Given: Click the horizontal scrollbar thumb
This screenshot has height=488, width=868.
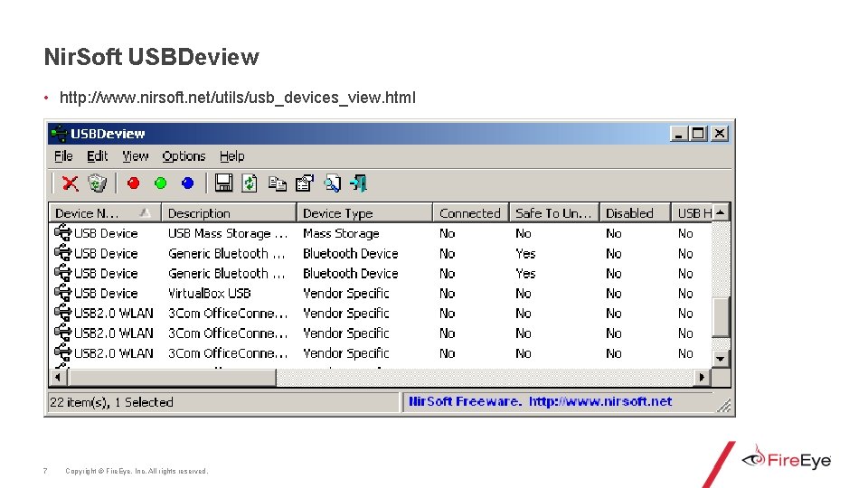Looking at the screenshot, I should pos(172,377).
